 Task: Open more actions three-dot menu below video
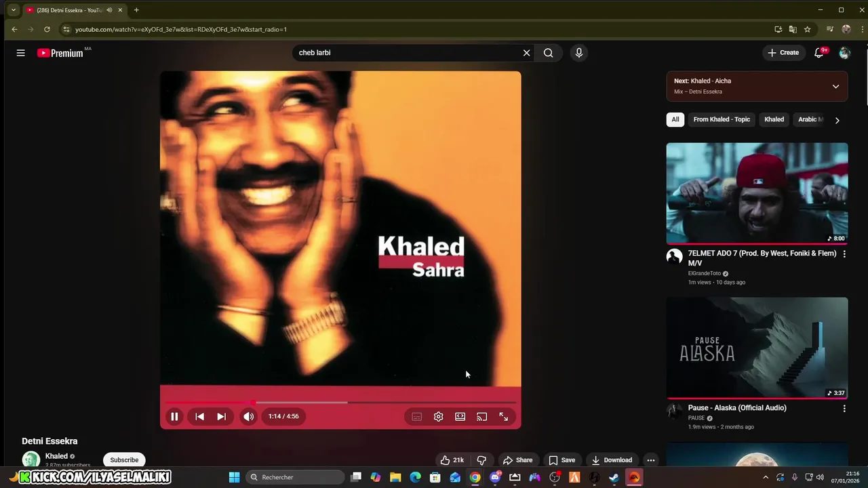pos(650,460)
